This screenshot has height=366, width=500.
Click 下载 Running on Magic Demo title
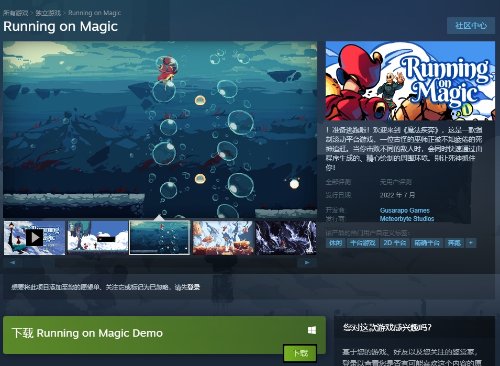coord(87,333)
